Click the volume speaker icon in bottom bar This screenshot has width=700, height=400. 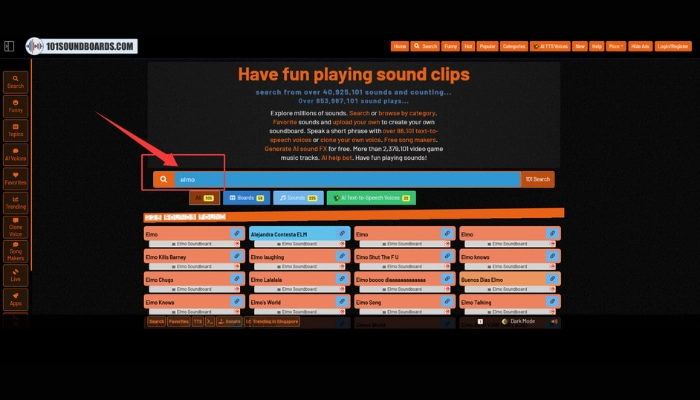coord(554,321)
